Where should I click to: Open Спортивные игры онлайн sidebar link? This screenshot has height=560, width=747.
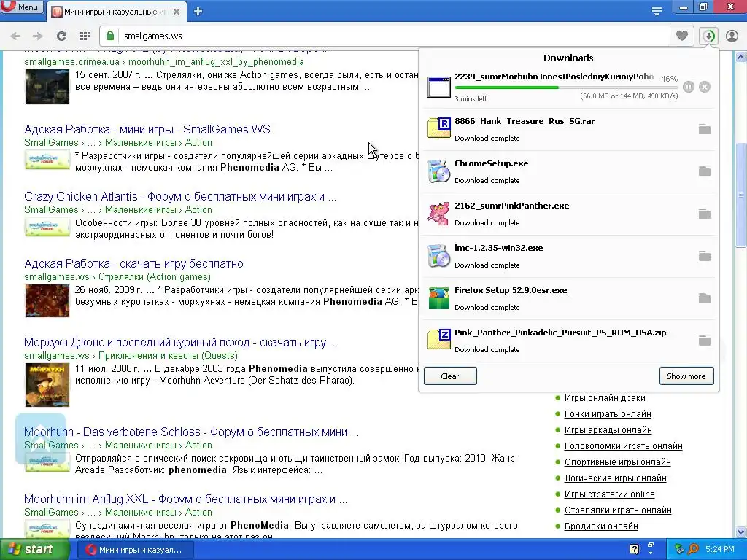tap(617, 462)
